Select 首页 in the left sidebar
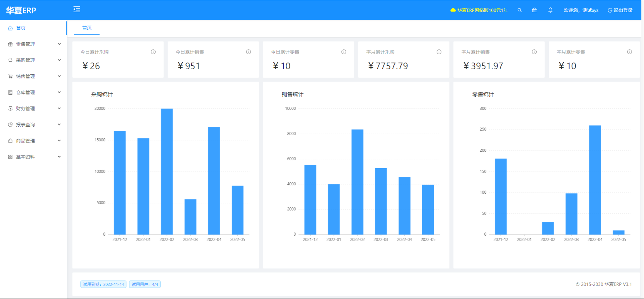The height and width of the screenshot is (299, 644). pos(21,28)
